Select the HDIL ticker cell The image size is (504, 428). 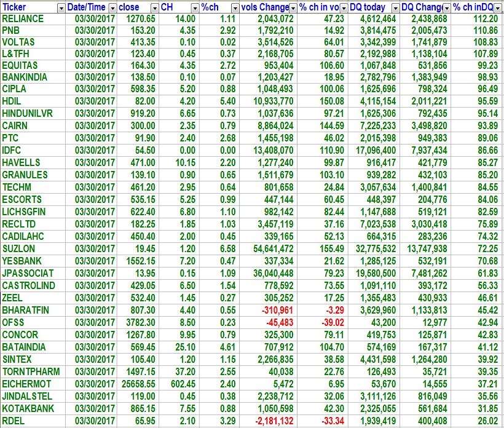pos(33,101)
